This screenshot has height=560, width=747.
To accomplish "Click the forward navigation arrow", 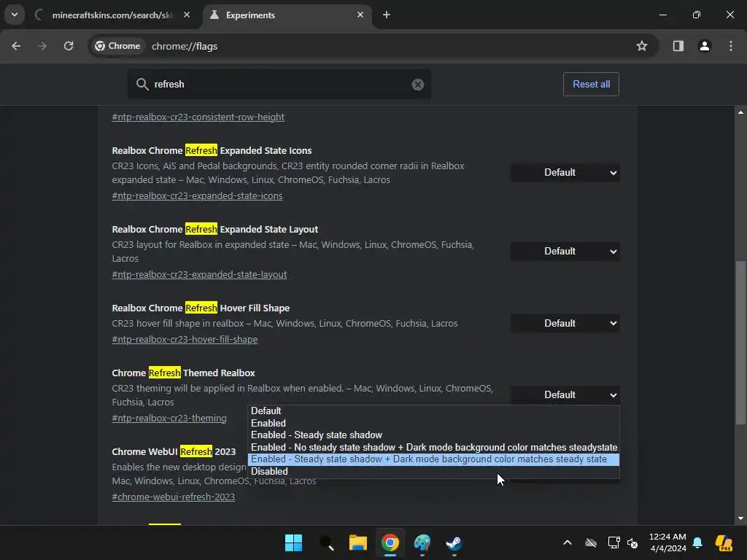I will point(42,46).
